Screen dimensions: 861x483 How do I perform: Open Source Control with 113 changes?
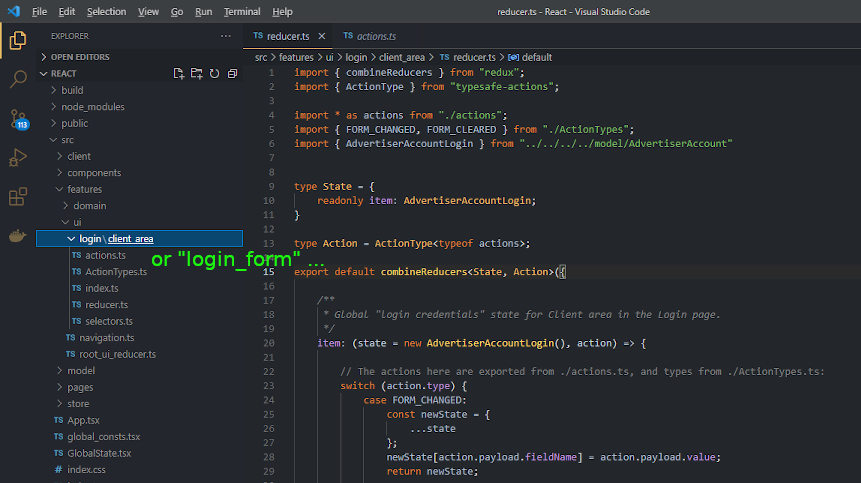pos(19,119)
